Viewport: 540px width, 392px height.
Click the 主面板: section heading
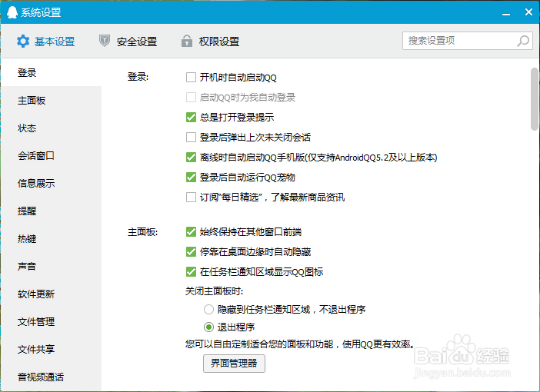(142, 232)
